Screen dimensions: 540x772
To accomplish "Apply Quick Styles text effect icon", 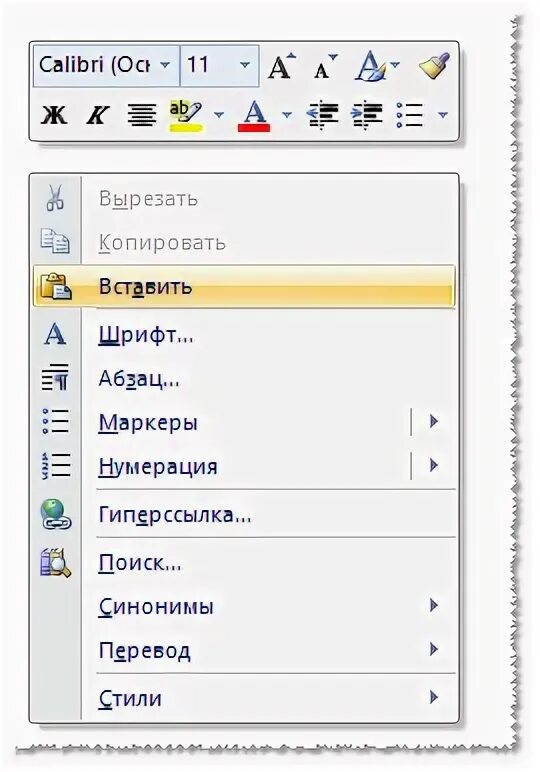I will point(371,66).
